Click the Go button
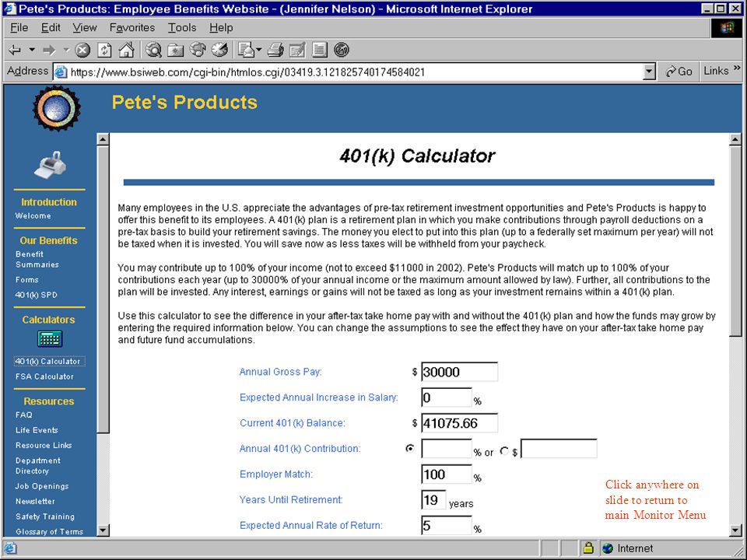This screenshot has width=747, height=560. (x=679, y=72)
